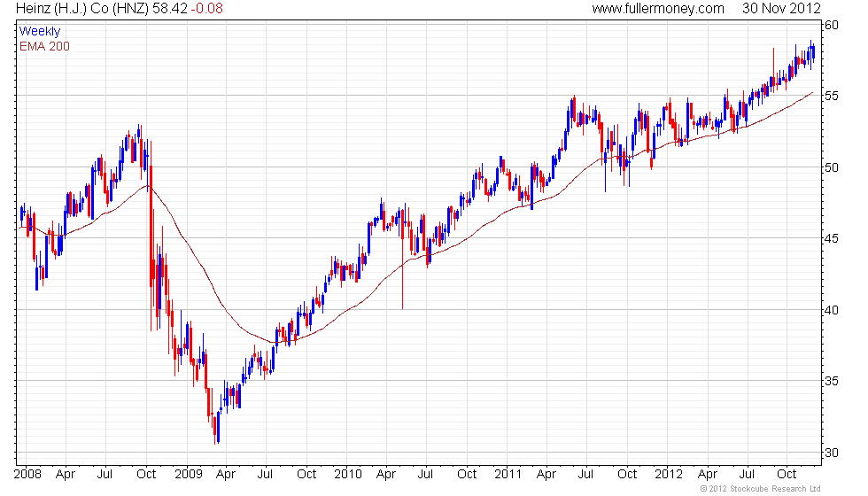The width and height of the screenshot is (868, 496).
Task: Click the Heinz (H.J.) Co (HNZ) title
Action: coord(82,8)
